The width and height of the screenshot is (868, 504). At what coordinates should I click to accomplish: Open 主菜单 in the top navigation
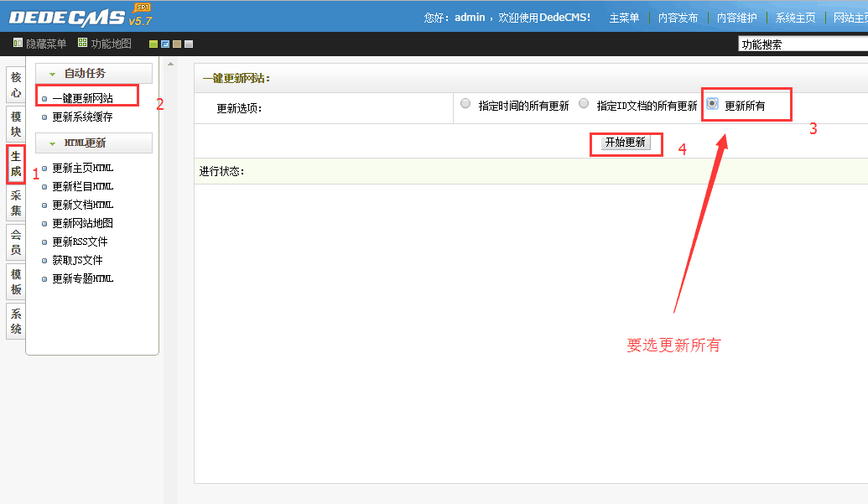pos(624,18)
